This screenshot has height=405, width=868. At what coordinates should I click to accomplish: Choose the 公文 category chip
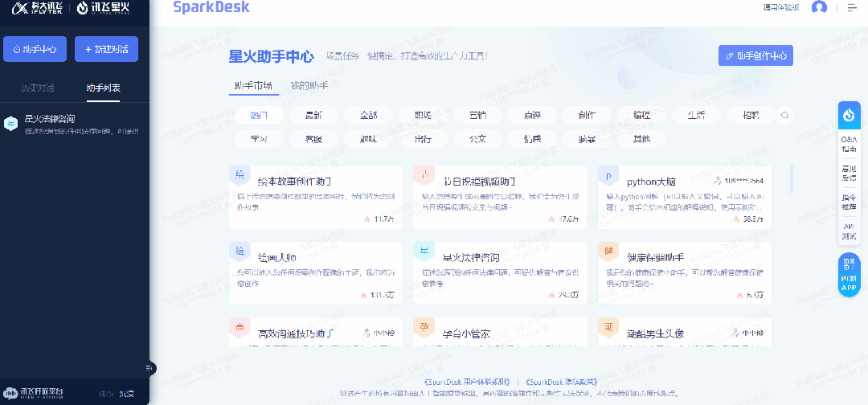[x=477, y=139]
